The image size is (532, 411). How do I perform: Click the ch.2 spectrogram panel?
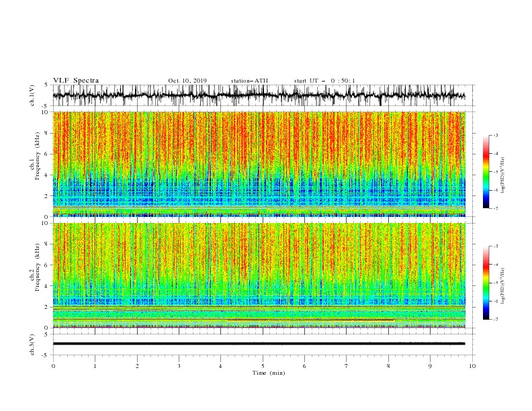pyautogui.click(x=259, y=275)
